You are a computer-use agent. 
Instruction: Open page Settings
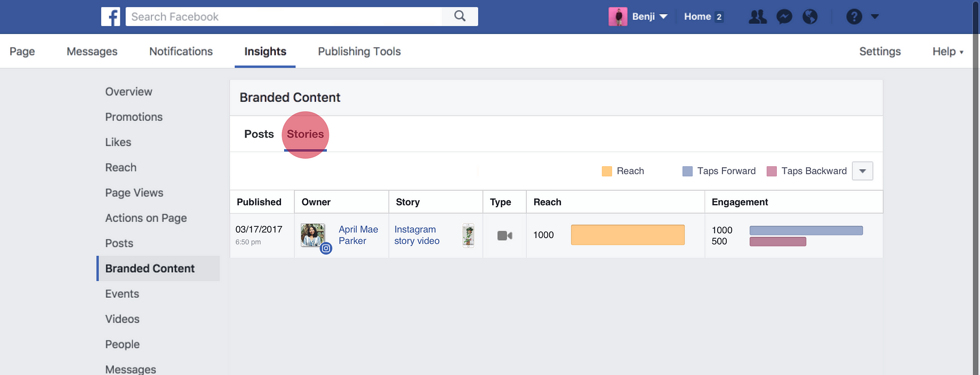click(x=880, y=52)
